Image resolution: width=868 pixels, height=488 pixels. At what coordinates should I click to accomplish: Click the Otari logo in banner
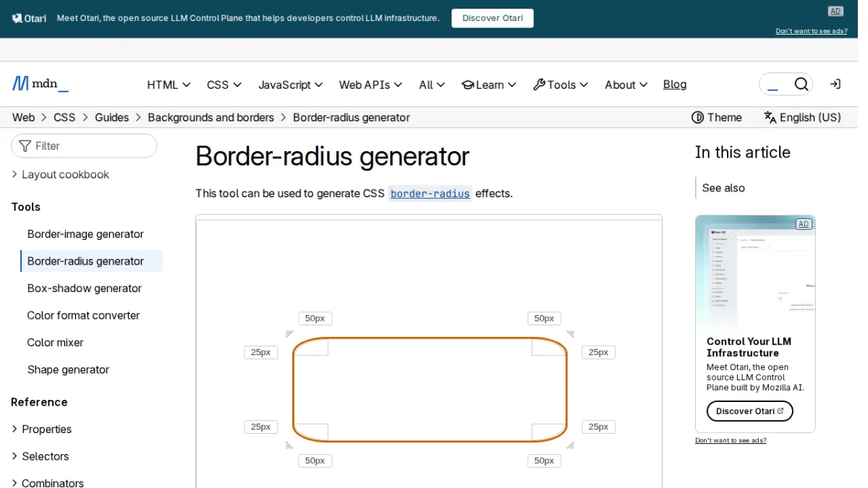29,18
